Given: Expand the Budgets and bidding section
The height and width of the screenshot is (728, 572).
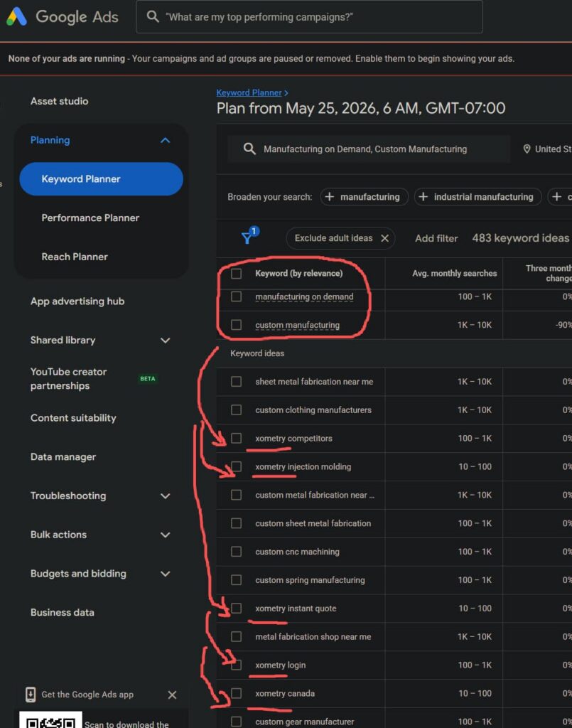Looking at the screenshot, I should tap(165, 574).
